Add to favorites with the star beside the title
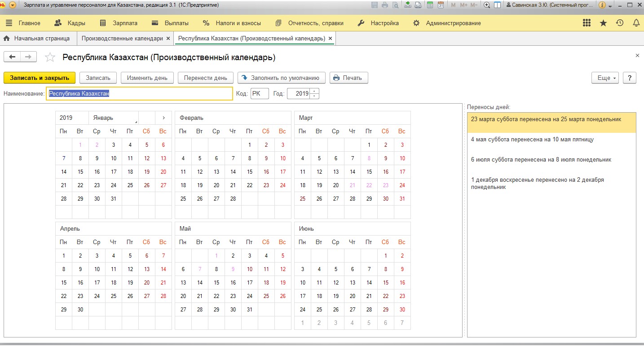This screenshot has height=346, width=644. 50,57
